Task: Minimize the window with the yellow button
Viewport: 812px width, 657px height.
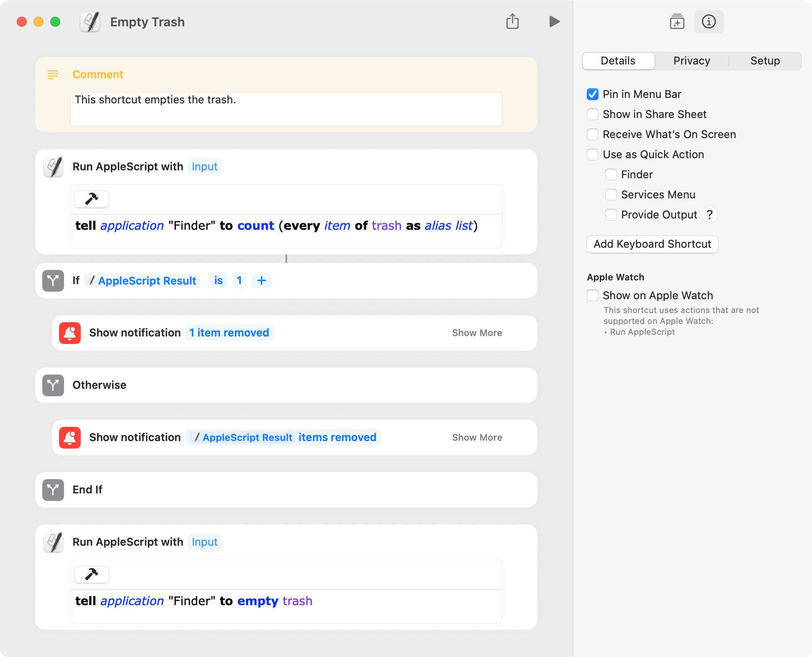Action: 39,22
